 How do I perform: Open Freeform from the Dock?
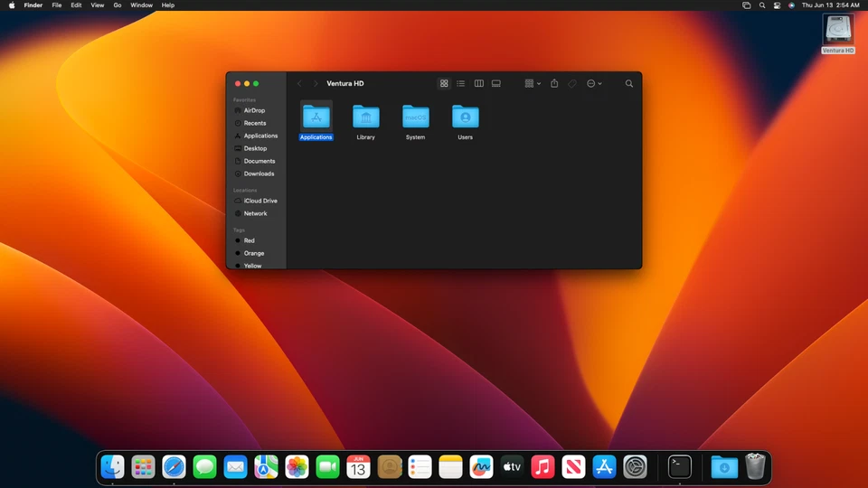481,467
